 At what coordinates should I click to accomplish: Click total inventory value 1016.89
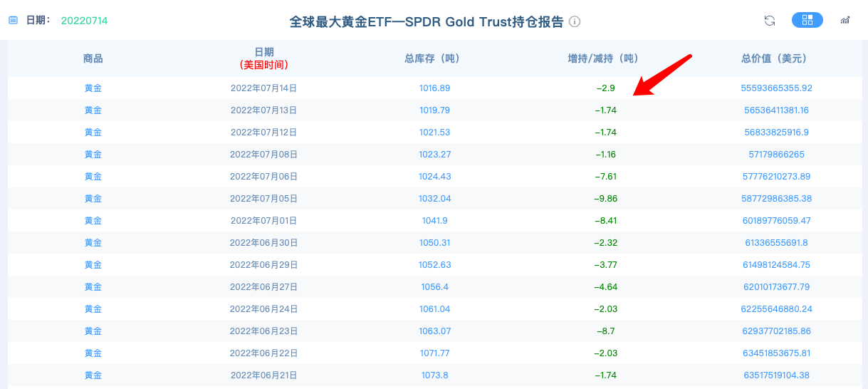coord(434,88)
